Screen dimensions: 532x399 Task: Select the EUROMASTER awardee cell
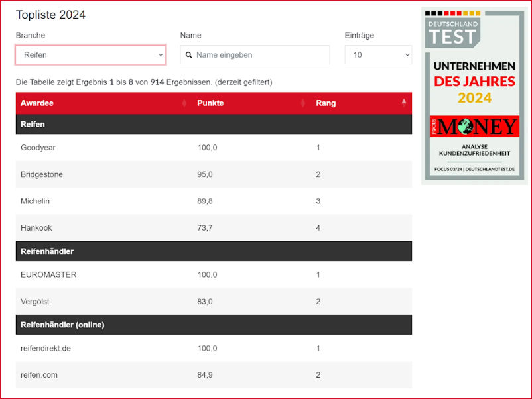tap(48, 274)
